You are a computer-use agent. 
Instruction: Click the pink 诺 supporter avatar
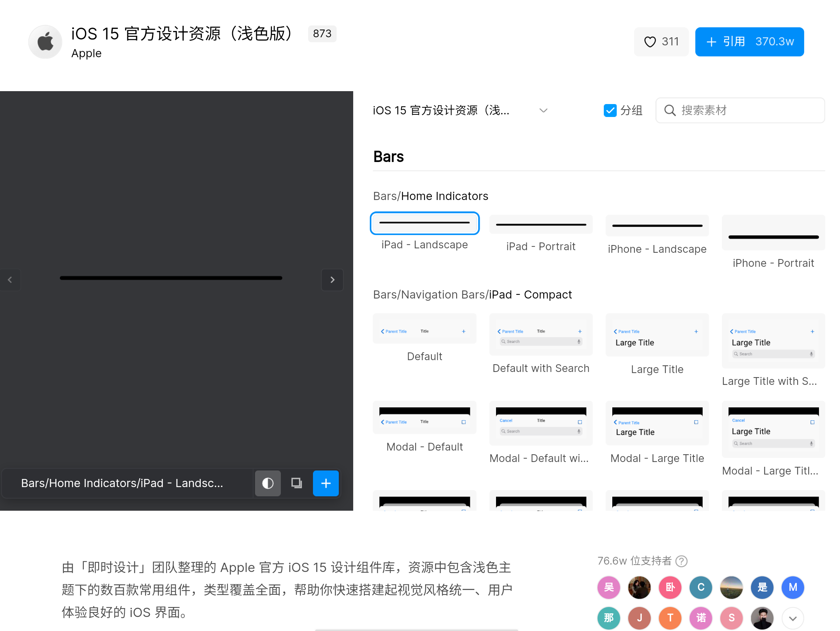[x=701, y=618]
